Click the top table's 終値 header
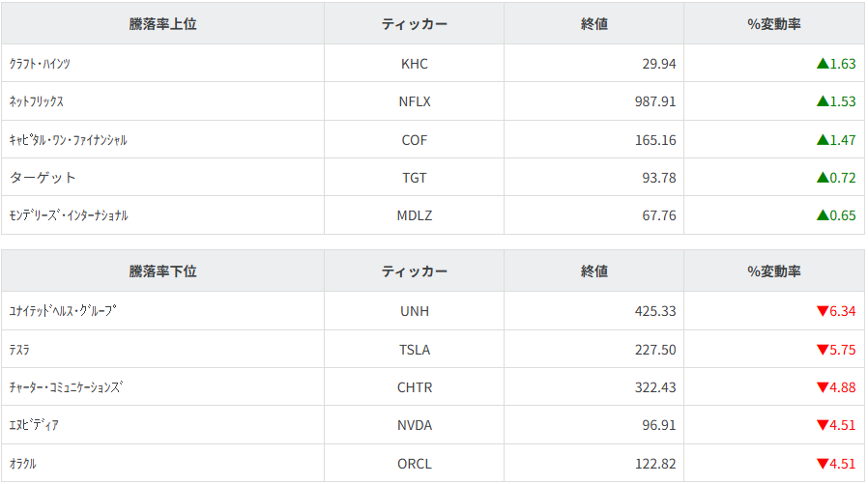Viewport: 868px width, 484px height. [593, 24]
